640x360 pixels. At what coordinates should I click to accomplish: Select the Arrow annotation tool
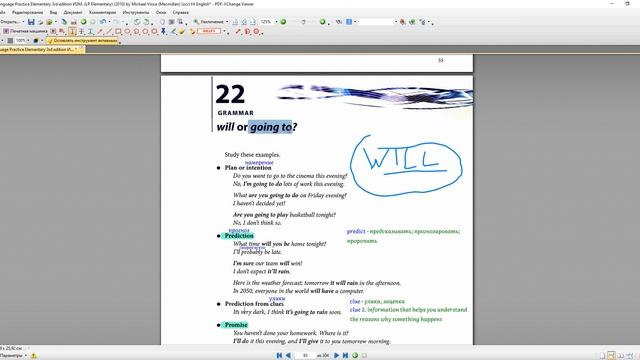[x=100, y=31]
